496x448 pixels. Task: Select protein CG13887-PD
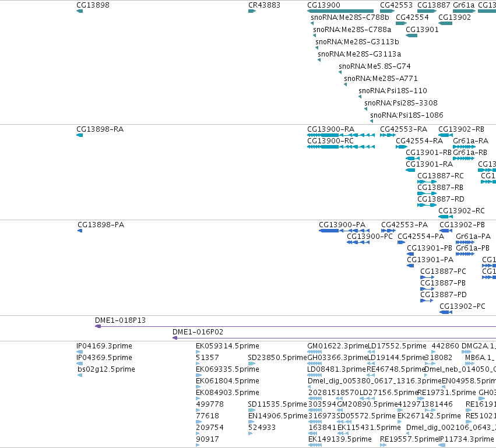coord(443,295)
